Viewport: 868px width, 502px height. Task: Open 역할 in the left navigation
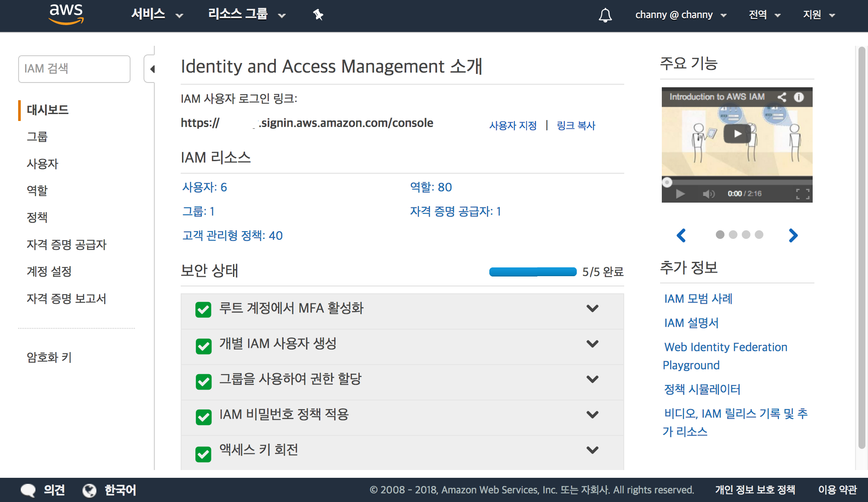[x=37, y=191]
